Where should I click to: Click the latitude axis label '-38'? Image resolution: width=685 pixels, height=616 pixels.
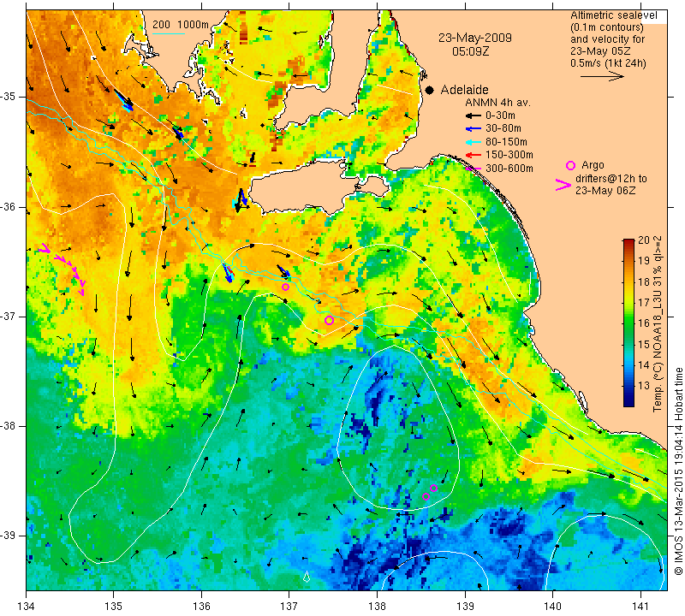(x=9, y=426)
